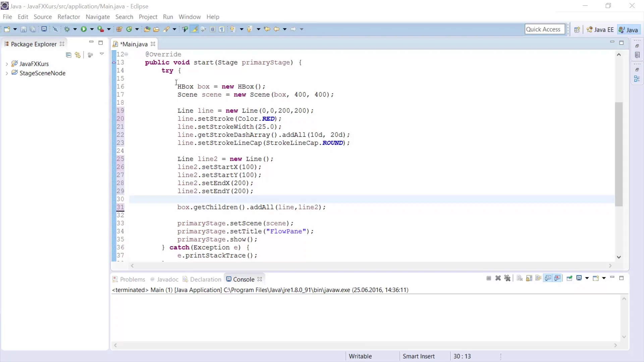The width and height of the screenshot is (644, 362).
Task: Toggle Link with Editor in Package Explorer
Action: click(78, 55)
